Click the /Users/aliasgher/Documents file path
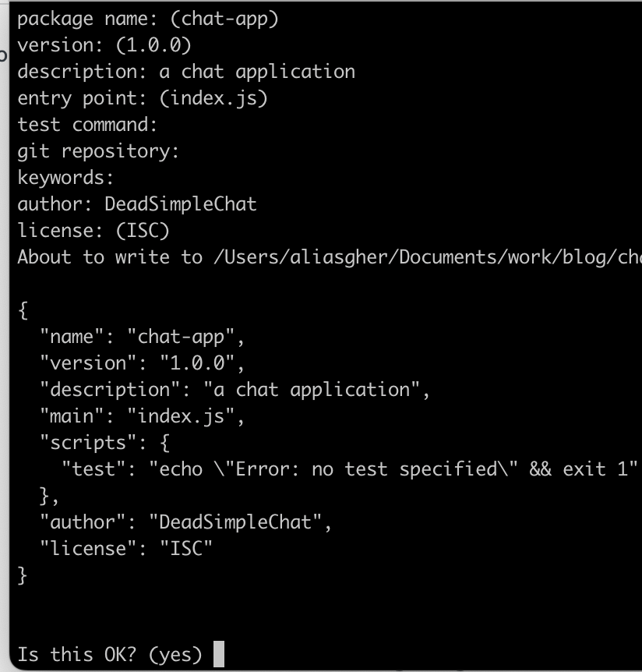The image size is (642, 672). [x=428, y=257]
